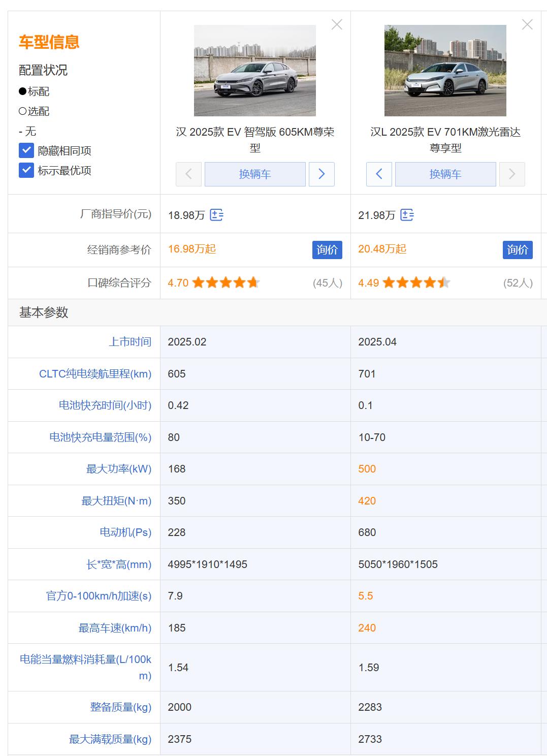
Task: Open price calculator icon next to 18.98万
Action: point(217,215)
